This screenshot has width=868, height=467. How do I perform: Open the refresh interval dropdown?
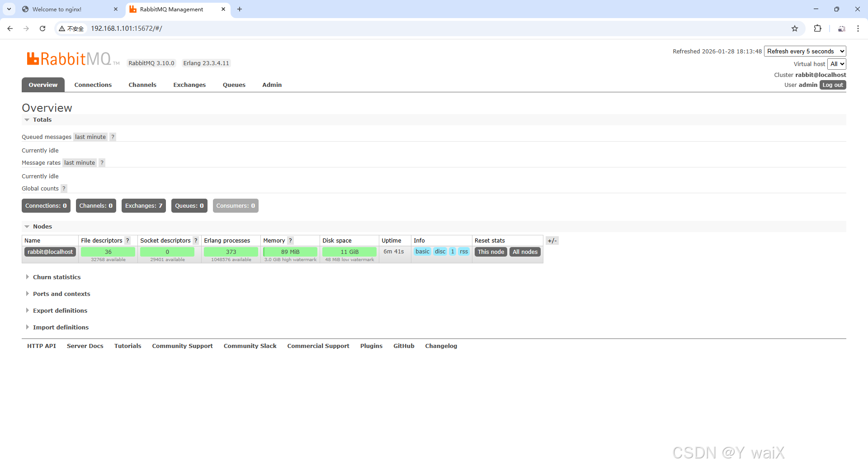coord(805,52)
